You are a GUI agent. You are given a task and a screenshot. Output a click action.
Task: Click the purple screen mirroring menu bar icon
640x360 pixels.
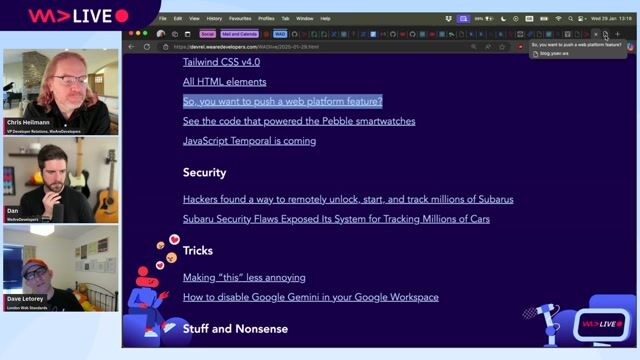[x=463, y=19]
